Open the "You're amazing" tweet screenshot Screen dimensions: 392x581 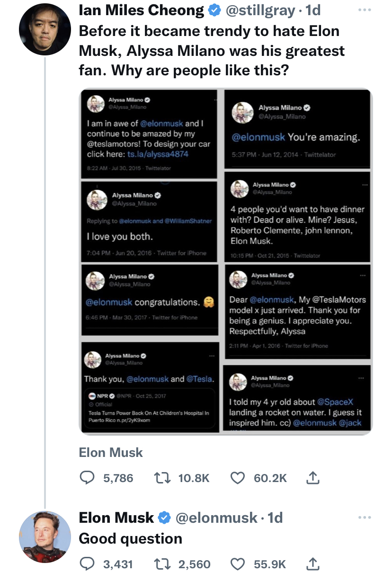coord(297,130)
